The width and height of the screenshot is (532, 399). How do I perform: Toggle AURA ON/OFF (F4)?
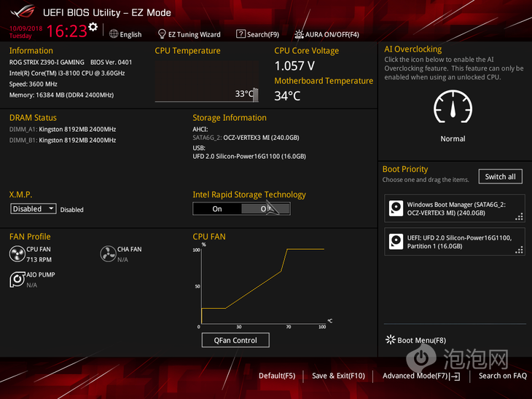[326, 34]
